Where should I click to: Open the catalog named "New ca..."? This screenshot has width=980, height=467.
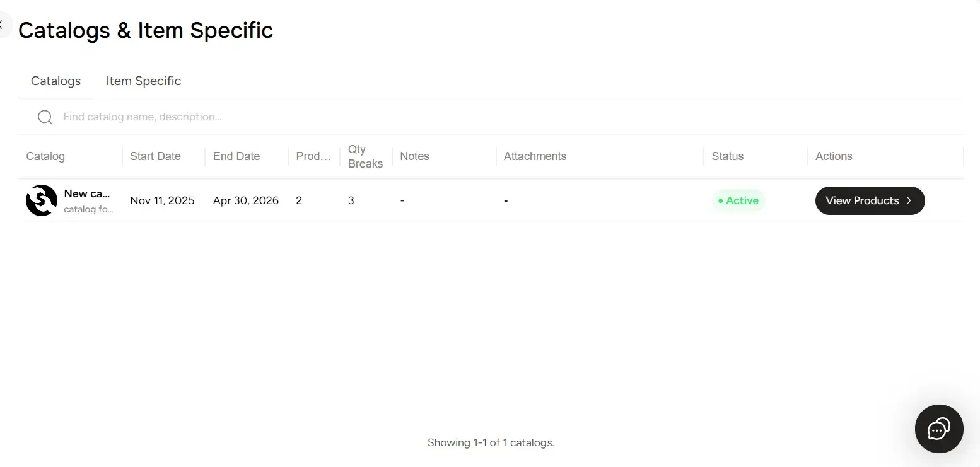click(x=87, y=193)
